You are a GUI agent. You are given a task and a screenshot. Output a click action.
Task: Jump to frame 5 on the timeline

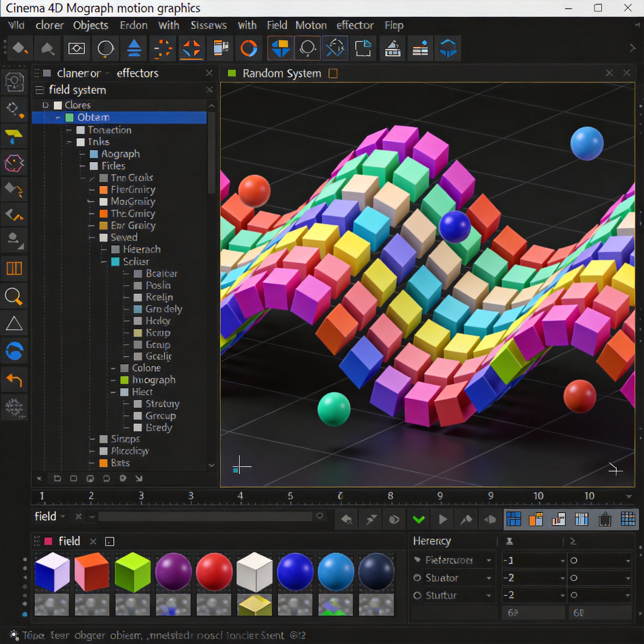tap(290, 496)
